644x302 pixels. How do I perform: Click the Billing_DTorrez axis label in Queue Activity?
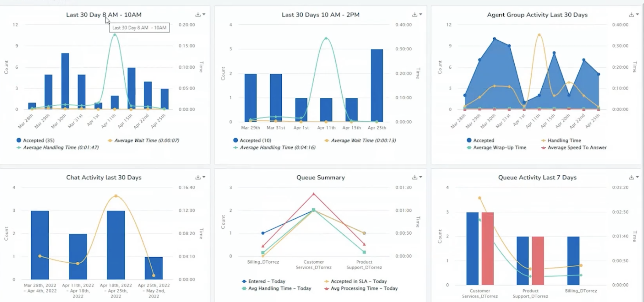pyautogui.click(x=581, y=291)
